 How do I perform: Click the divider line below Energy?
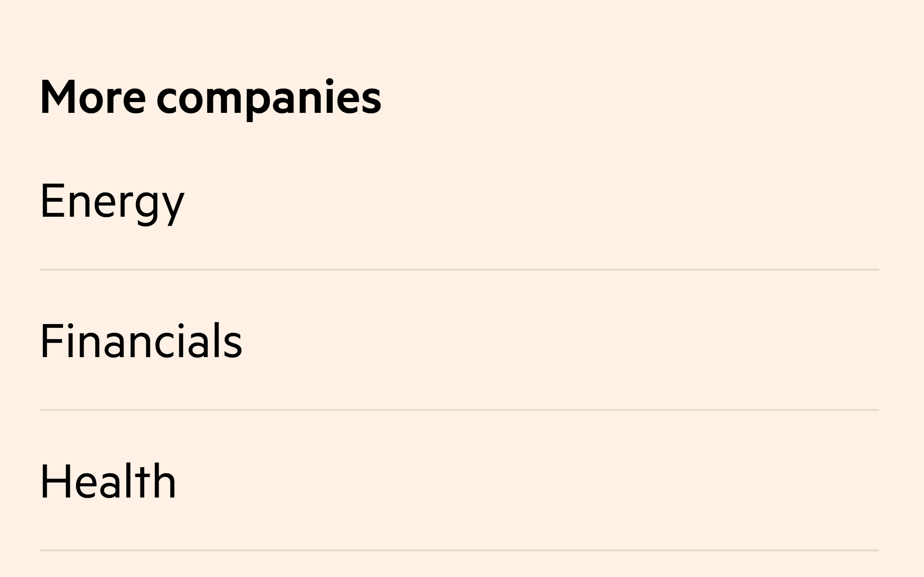point(459,270)
